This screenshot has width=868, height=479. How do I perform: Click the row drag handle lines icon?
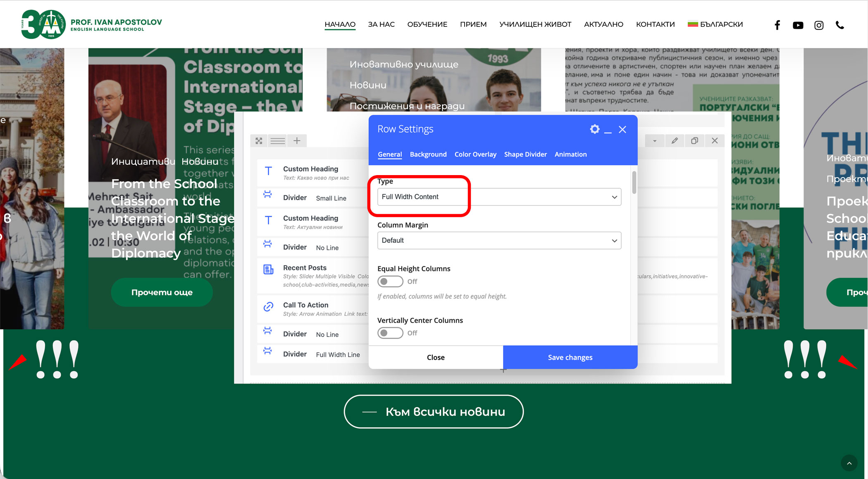[277, 141]
